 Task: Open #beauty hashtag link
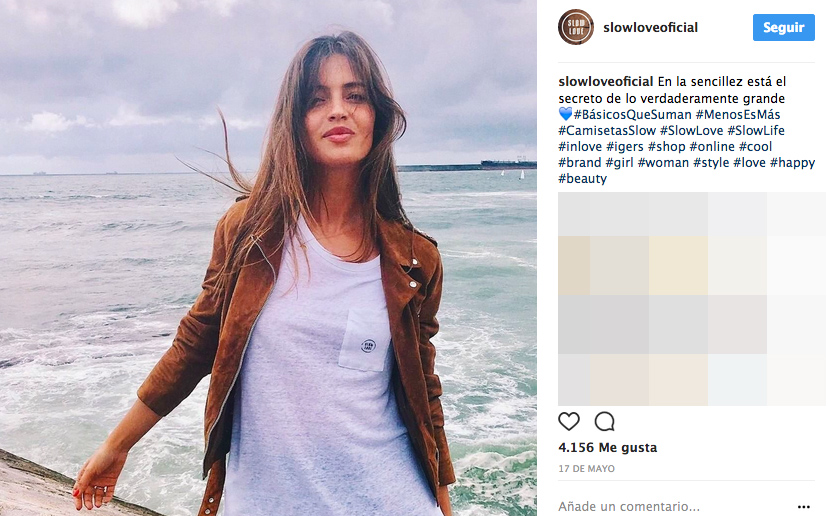click(582, 179)
